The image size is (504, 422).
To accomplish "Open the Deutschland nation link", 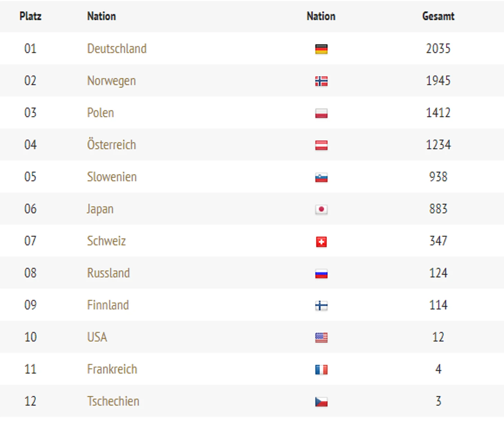I will pyautogui.click(x=117, y=49).
